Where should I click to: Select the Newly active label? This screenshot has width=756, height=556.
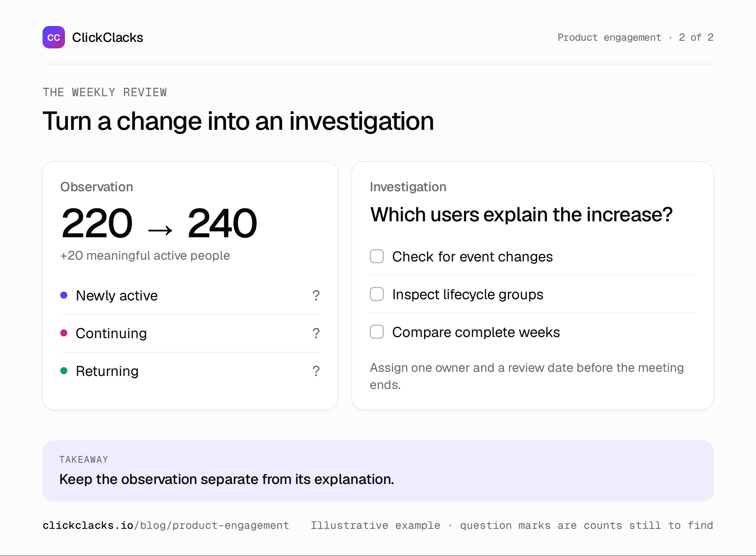coord(117,295)
